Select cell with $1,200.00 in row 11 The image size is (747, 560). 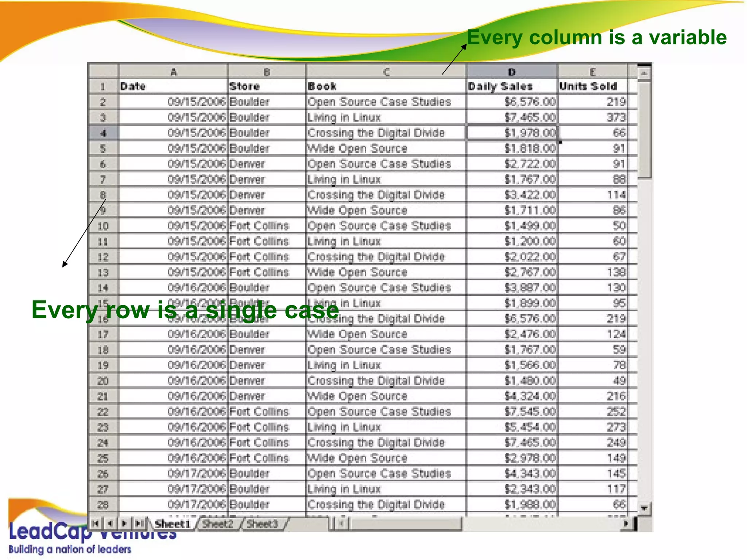(512, 241)
